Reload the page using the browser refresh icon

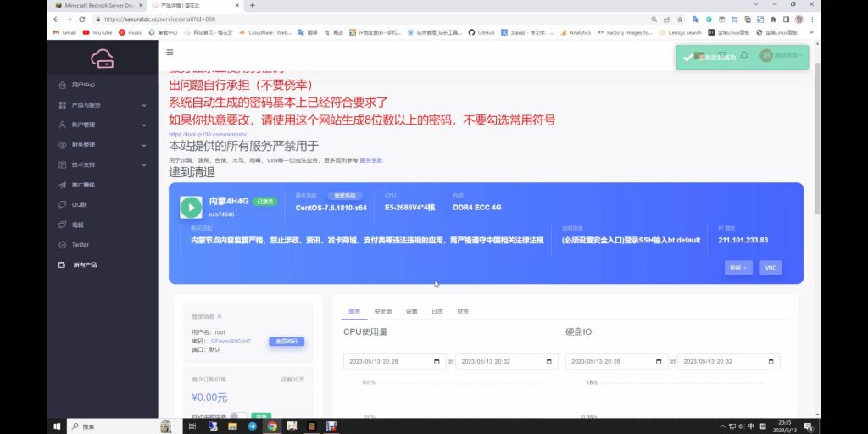tap(82, 19)
